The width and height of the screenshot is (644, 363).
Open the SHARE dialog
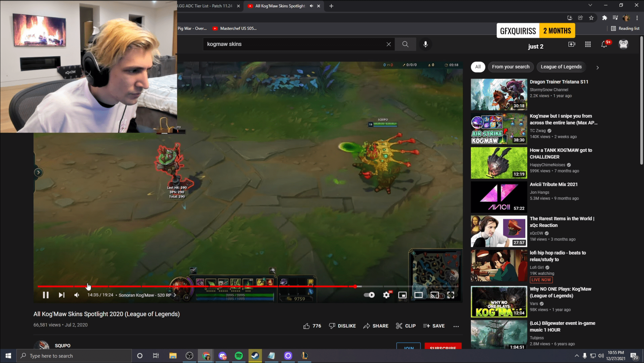[x=376, y=326]
